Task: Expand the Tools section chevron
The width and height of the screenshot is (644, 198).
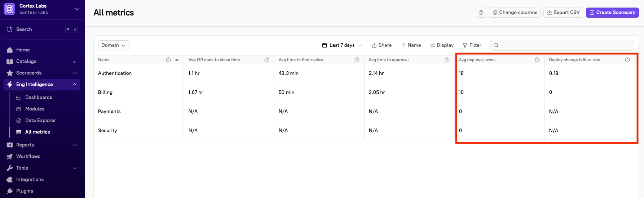Action: pyautogui.click(x=75, y=168)
